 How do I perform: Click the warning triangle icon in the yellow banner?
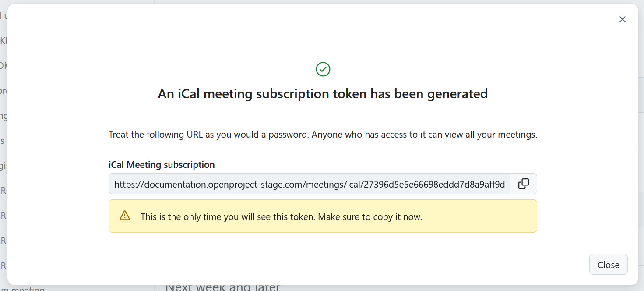point(125,216)
